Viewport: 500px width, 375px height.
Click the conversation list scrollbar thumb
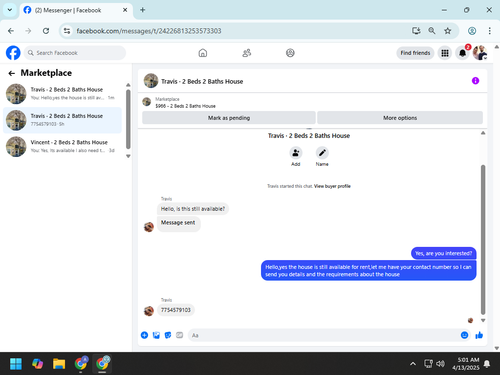128,119
